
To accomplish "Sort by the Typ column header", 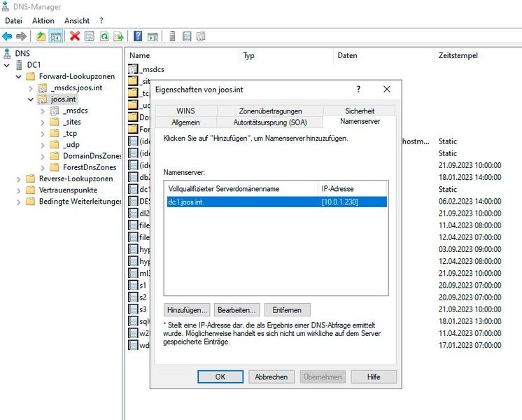I will click(x=286, y=55).
